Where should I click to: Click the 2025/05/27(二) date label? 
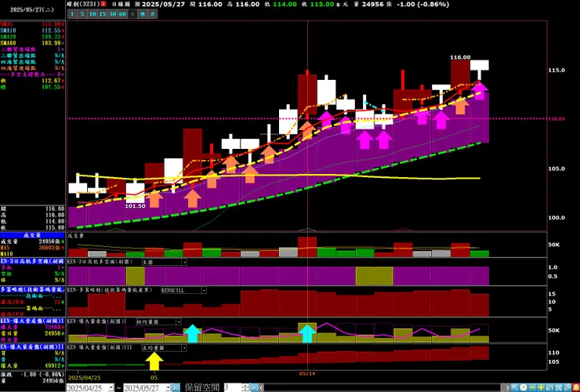pos(32,9)
